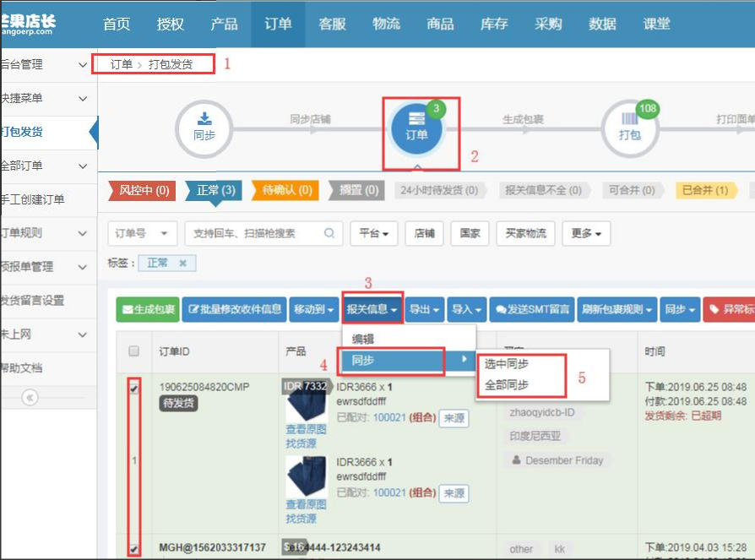
Task: Uncheck the checkbox for order MGH@1562033317137
Action: tap(133, 549)
